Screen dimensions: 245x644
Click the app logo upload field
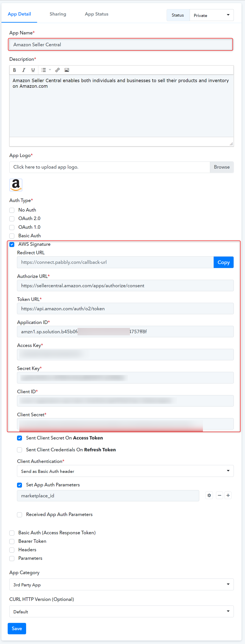pos(110,167)
